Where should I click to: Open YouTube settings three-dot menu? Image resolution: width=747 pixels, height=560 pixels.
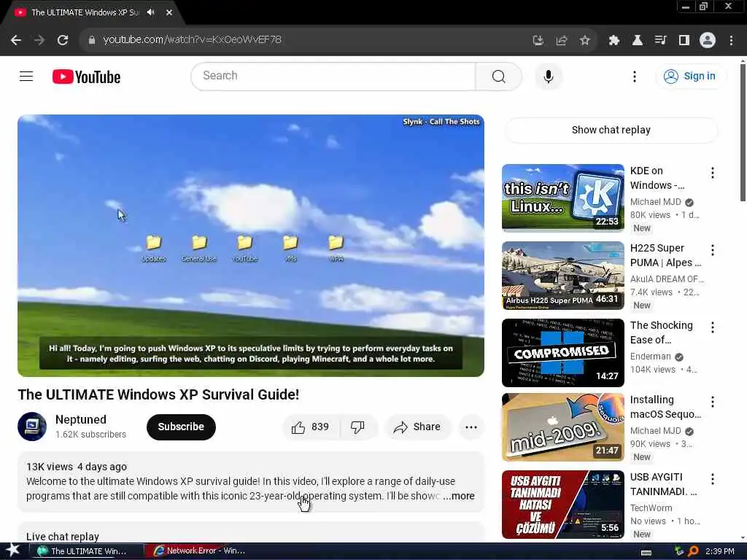tap(634, 77)
